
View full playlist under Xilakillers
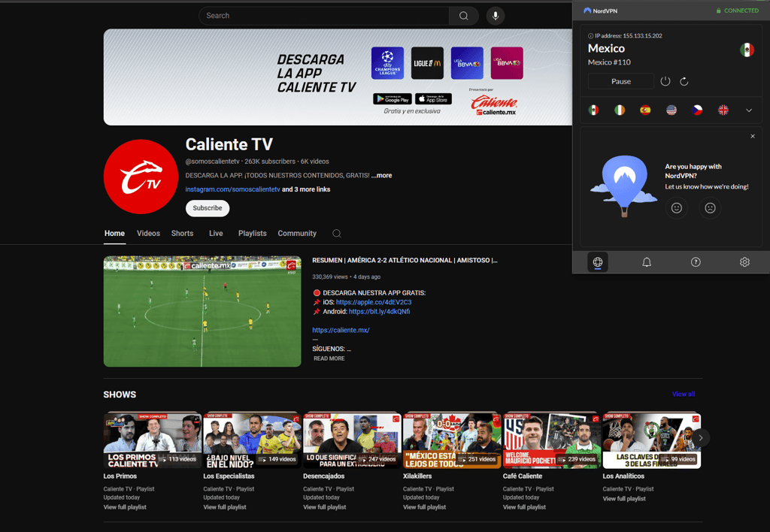pyautogui.click(x=425, y=507)
